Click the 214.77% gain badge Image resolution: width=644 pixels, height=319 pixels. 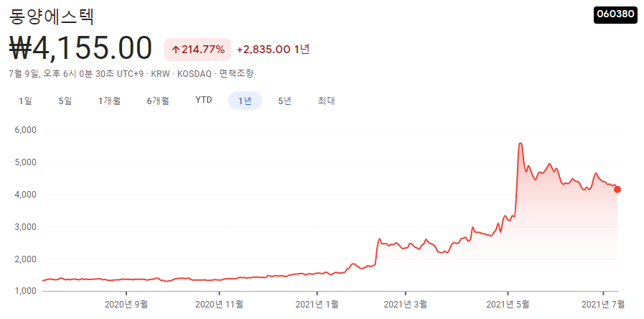(x=198, y=50)
